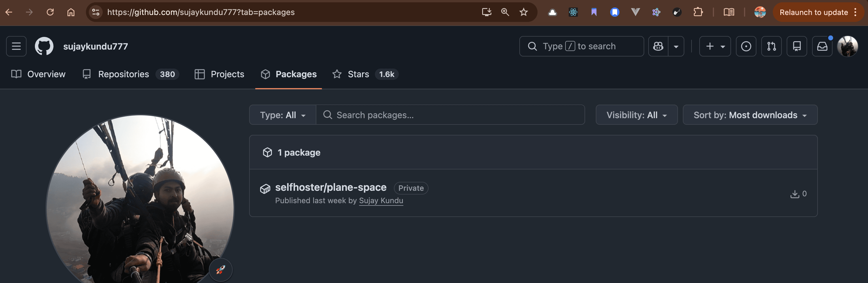Select the Packages tab
The height and width of the screenshot is (283, 868).
point(289,74)
